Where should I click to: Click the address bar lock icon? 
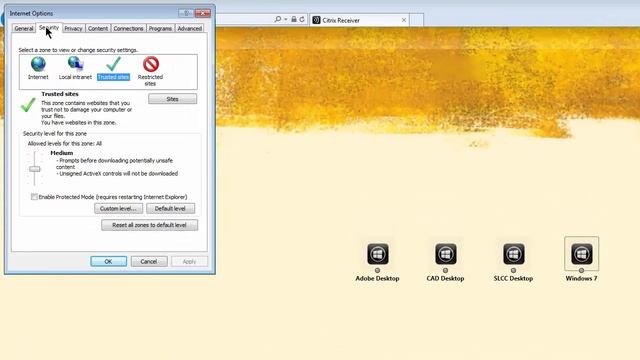293,19
